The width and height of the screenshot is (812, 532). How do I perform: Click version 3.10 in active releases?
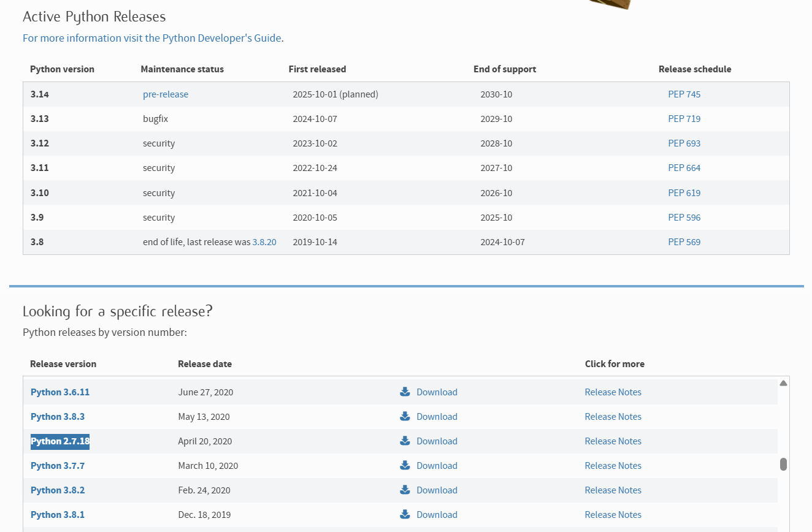(x=39, y=193)
